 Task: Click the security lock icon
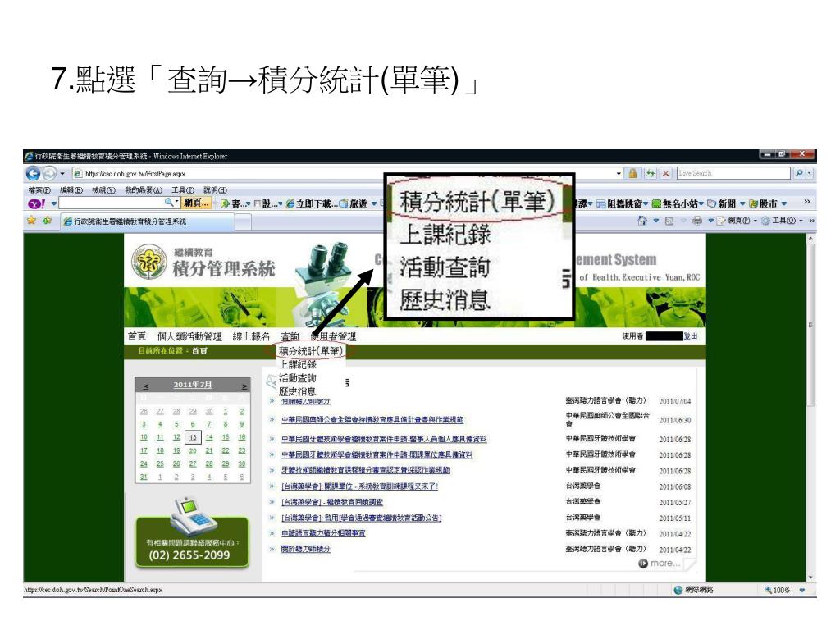point(632,173)
